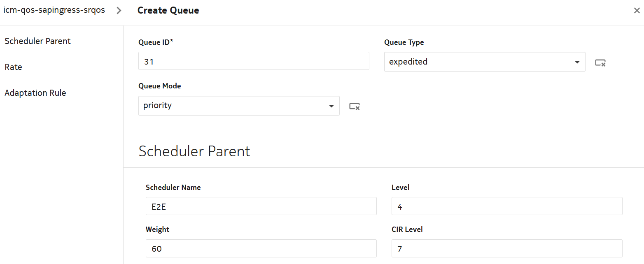
Task: Focus the Scheduler Name field
Action: [261, 206]
